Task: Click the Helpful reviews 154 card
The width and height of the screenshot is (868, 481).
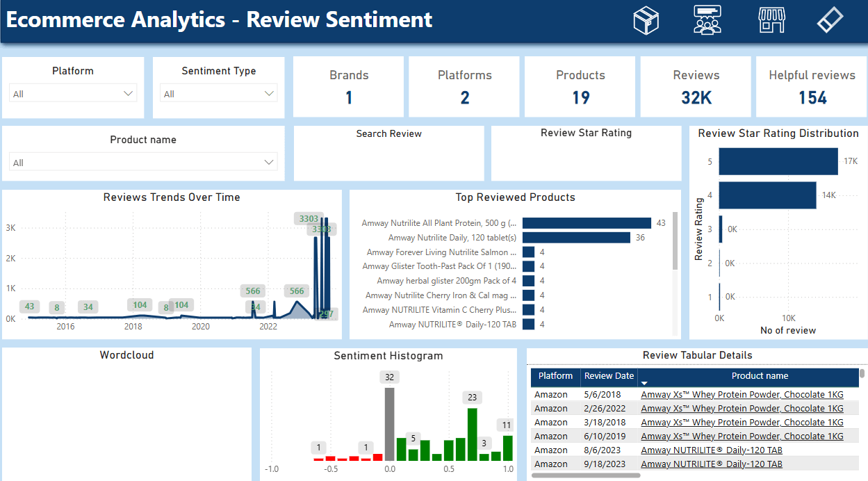Action: coord(810,86)
